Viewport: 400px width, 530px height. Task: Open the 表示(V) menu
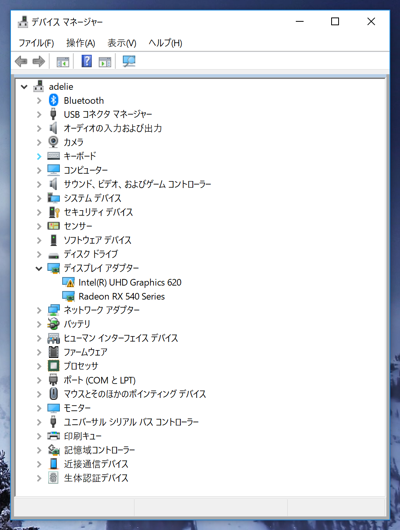tap(122, 43)
